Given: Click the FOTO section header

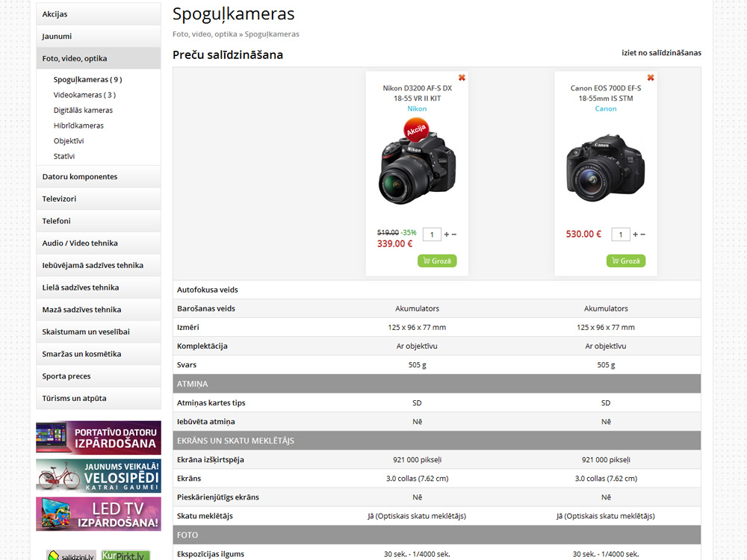Looking at the screenshot, I should pyautogui.click(x=436, y=535).
